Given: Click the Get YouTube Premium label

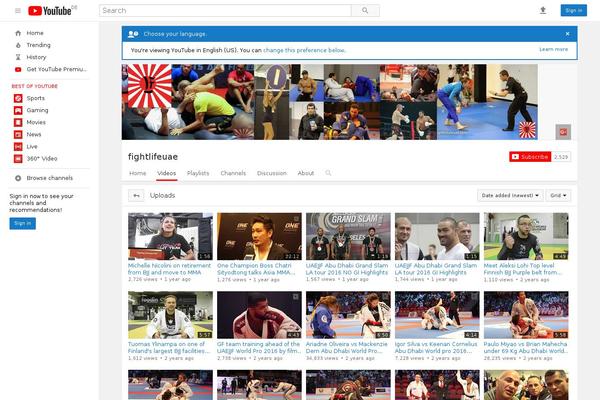Looking at the screenshot, I should [x=57, y=69].
